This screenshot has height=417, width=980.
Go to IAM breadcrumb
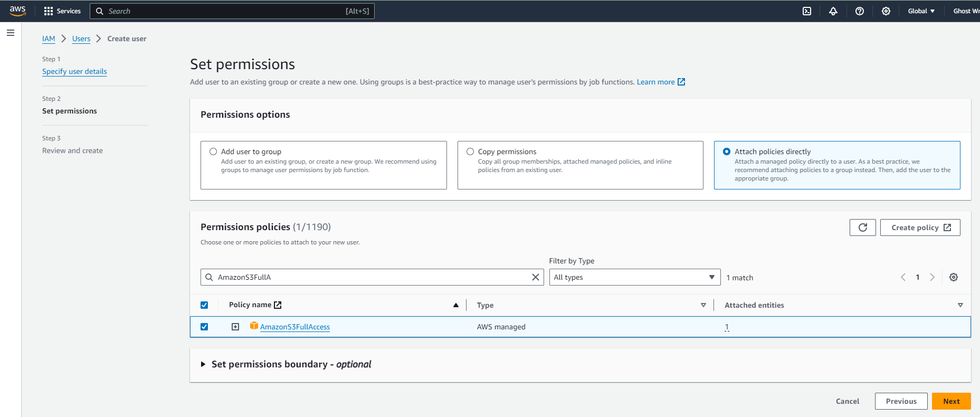coord(49,39)
